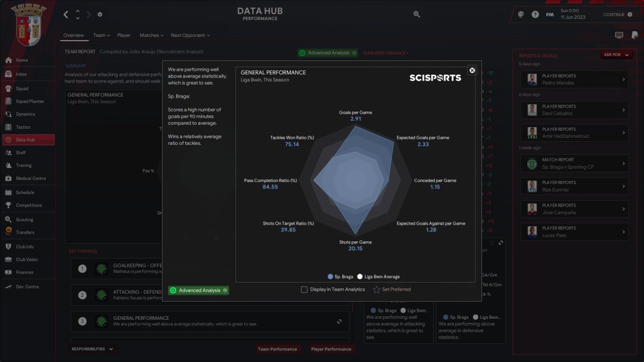Close the General Performance popup
This screenshot has height=362, width=644.
[x=472, y=70]
